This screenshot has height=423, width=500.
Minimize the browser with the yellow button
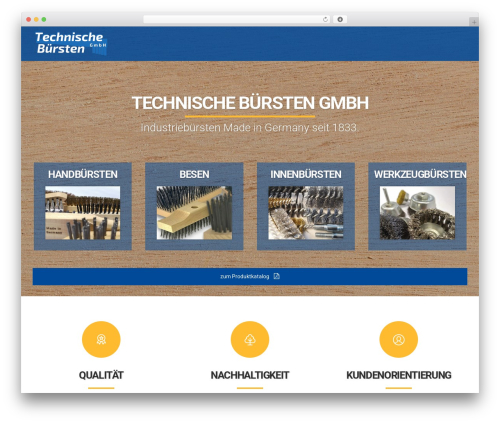[x=36, y=20]
